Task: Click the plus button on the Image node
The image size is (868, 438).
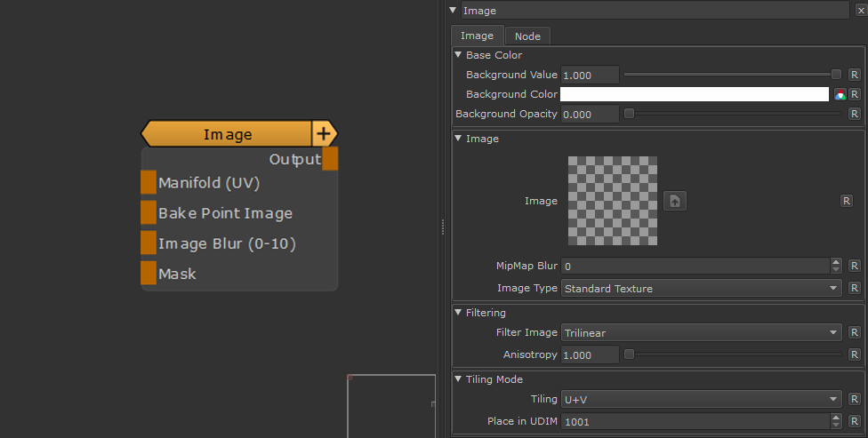Action: click(x=323, y=134)
